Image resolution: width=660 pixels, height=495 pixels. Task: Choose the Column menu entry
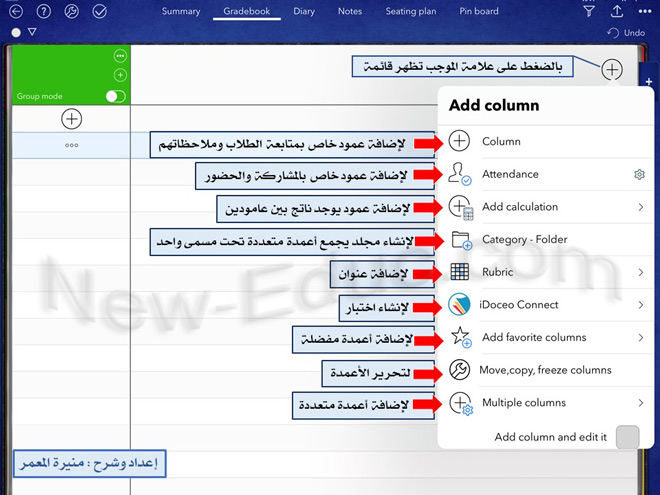[x=546, y=141]
